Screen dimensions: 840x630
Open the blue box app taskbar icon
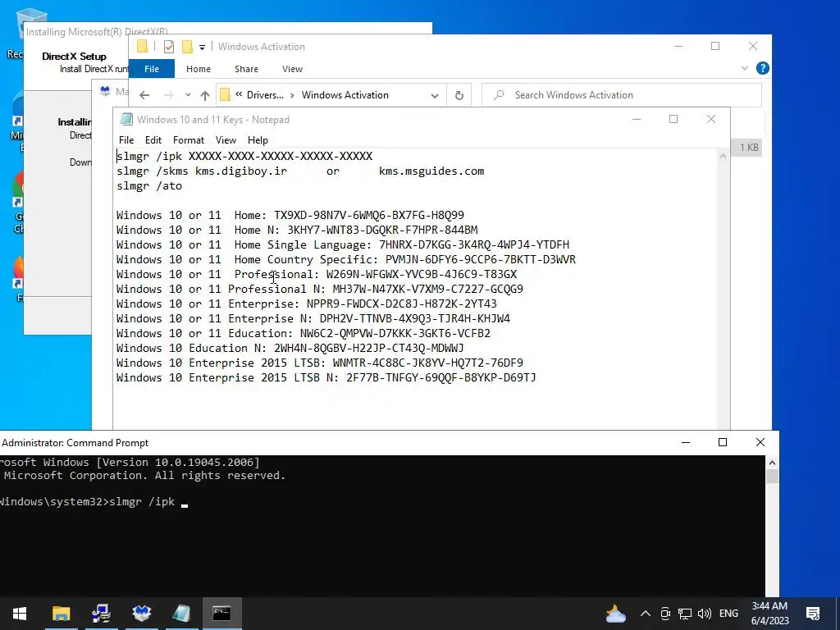click(x=141, y=614)
